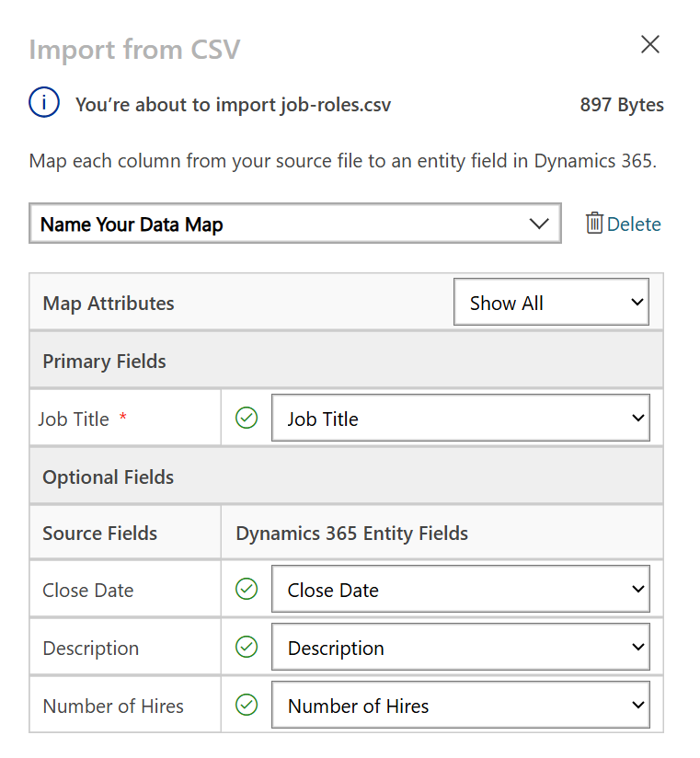Select the Optional Fields section header
Image resolution: width=700 pixels, height=758 pixels.
(x=109, y=477)
